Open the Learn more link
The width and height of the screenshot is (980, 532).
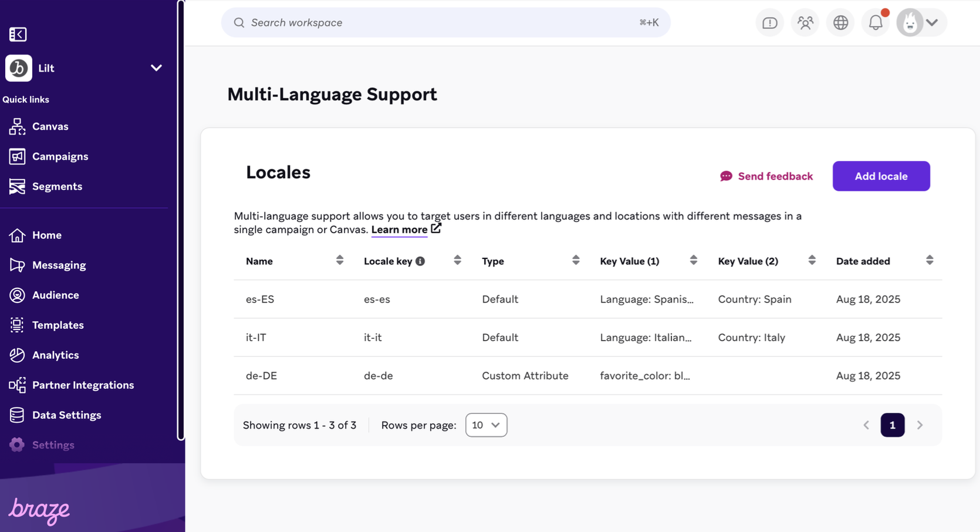[400, 230]
